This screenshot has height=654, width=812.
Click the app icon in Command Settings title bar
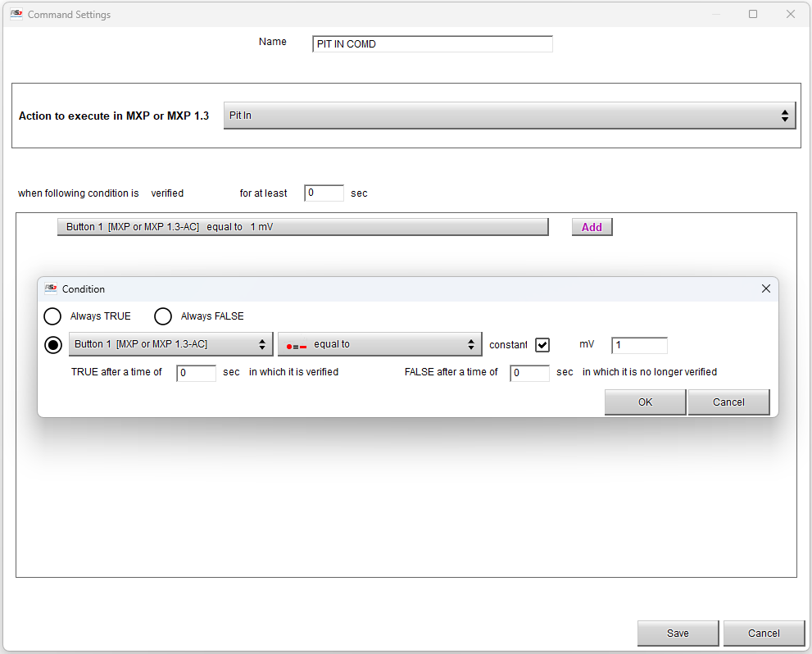click(16, 14)
